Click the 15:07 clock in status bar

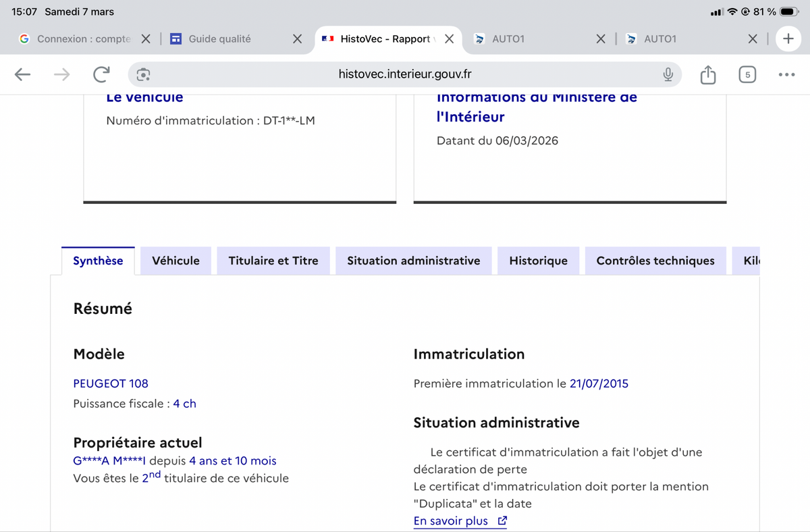pos(24,11)
